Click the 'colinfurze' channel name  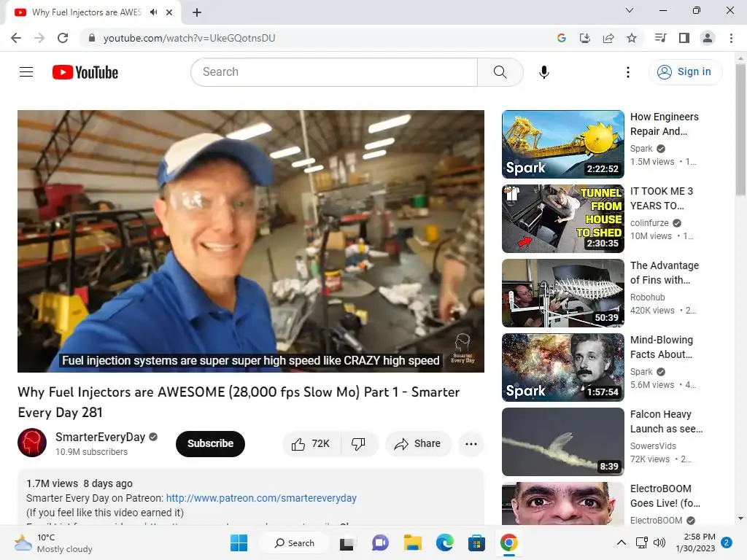tap(649, 223)
